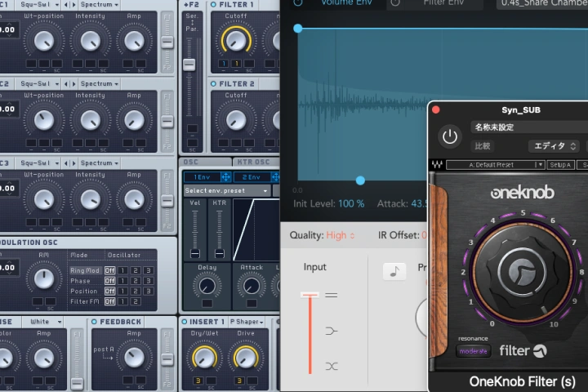Select the 2Env envelope tab
588x392 pixels.
click(252, 177)
